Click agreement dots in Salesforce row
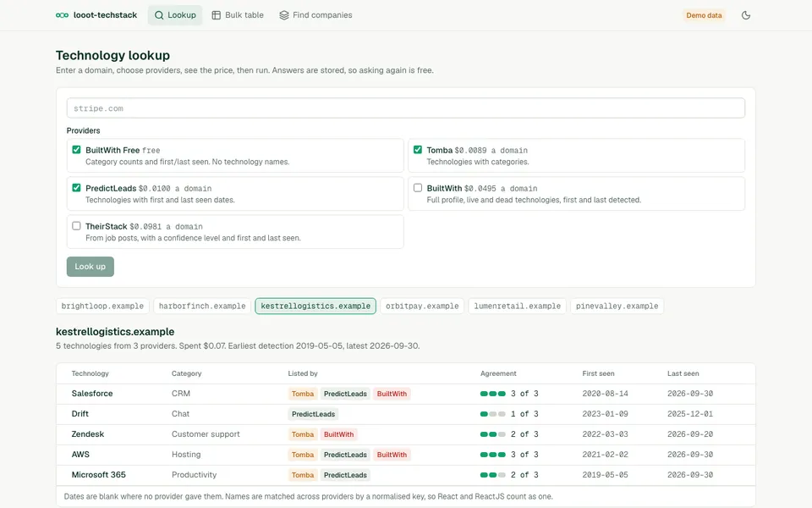Image resolution: width=812 pixels, height=508 pixels. [492, 394]
